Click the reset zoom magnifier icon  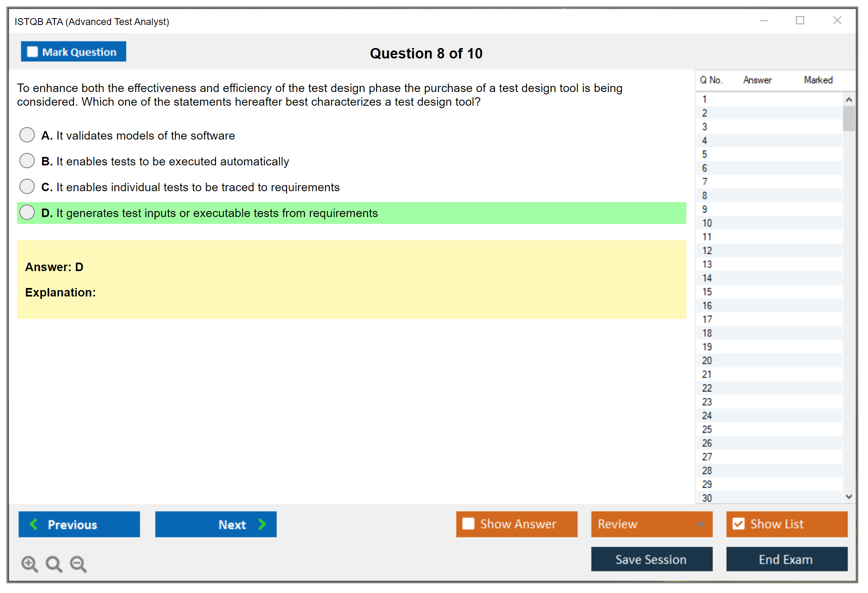pyautogui.click(x=54, y=564)
